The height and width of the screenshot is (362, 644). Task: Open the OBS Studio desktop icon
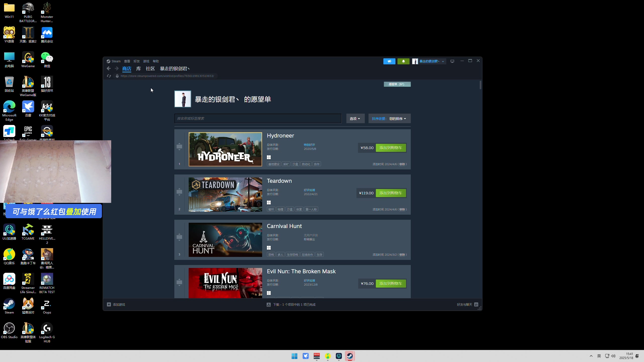[x=9, y=331]
